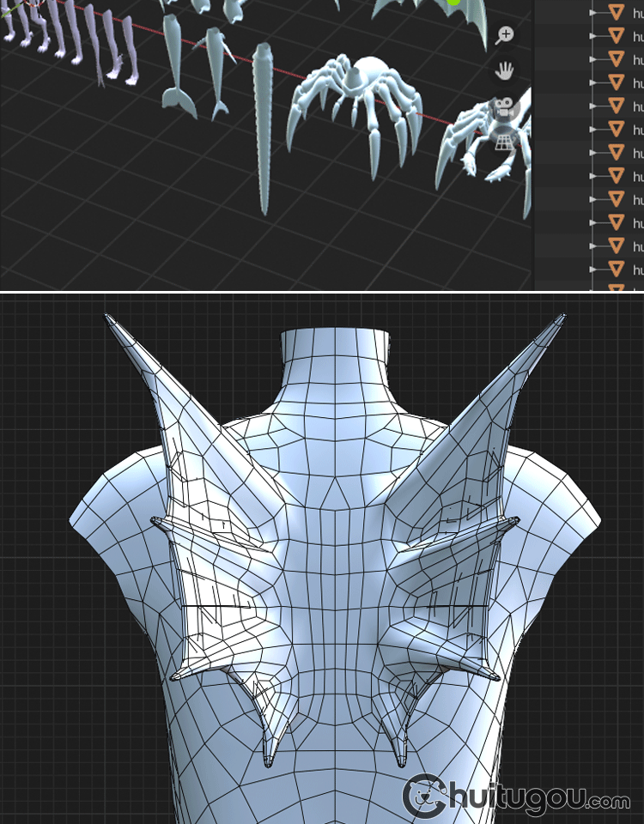Click the green Y-axis gizmo dot
Screen dimensions: 644x824
pos(453,3)
